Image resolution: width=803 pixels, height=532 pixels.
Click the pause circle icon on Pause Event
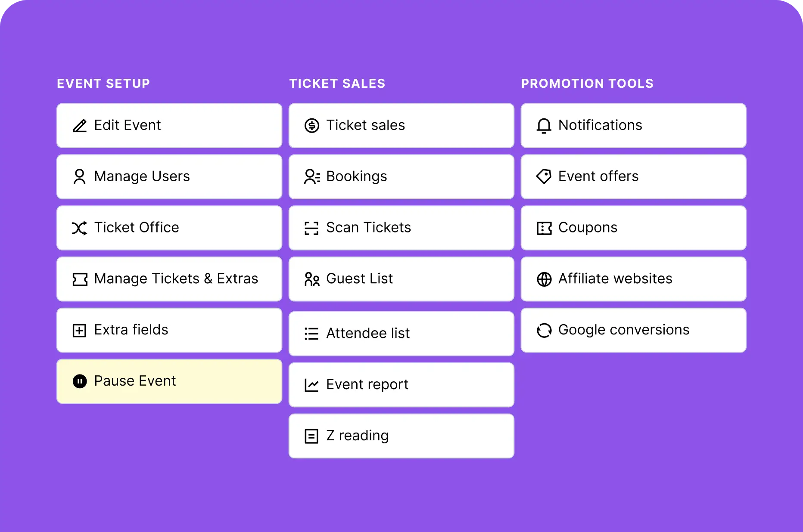click(x=80, y=381)
